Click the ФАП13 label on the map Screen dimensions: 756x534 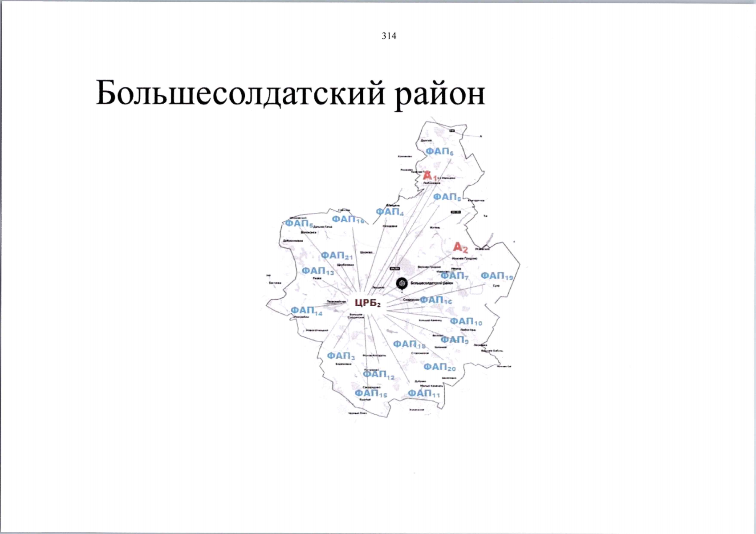(318, 271)
